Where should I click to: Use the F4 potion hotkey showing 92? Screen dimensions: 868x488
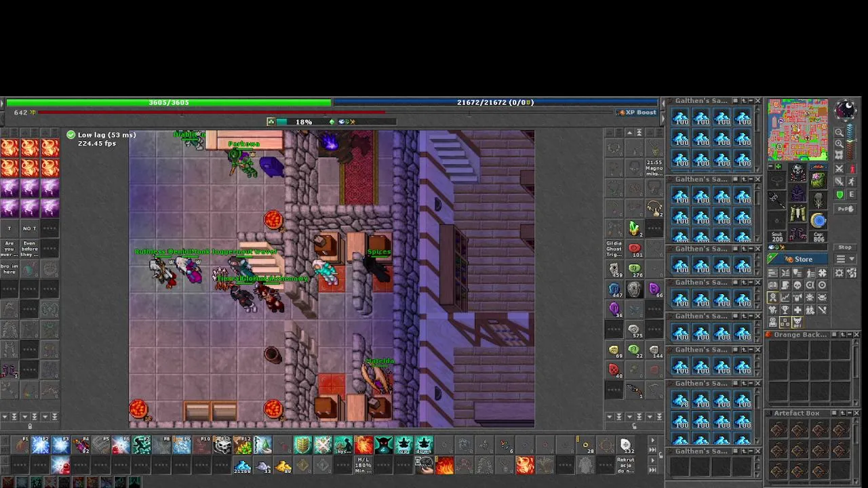click(81, 445)
